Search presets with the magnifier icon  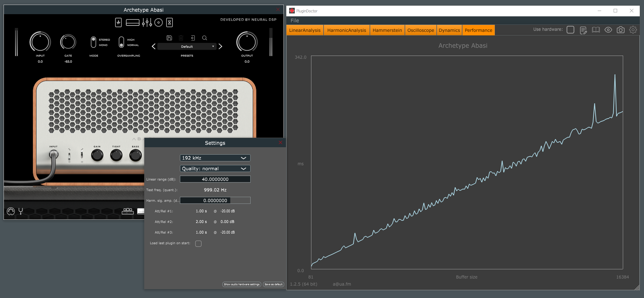204,38
